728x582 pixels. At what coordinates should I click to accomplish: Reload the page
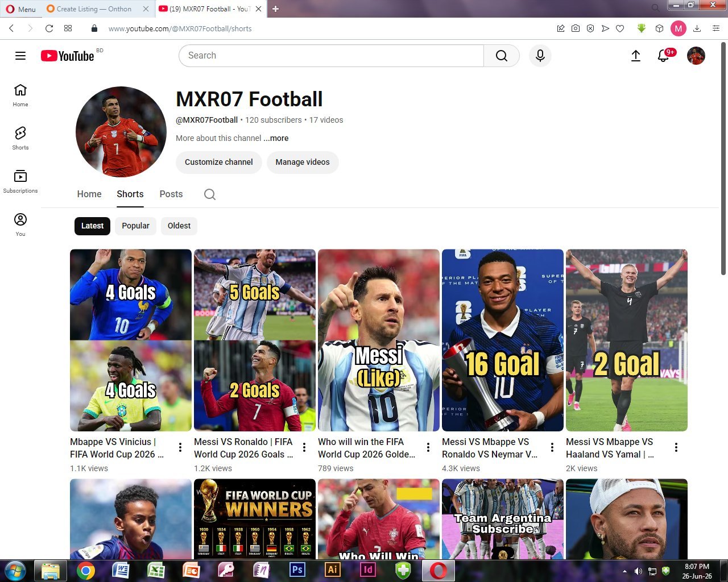click(x=49, y=28)
